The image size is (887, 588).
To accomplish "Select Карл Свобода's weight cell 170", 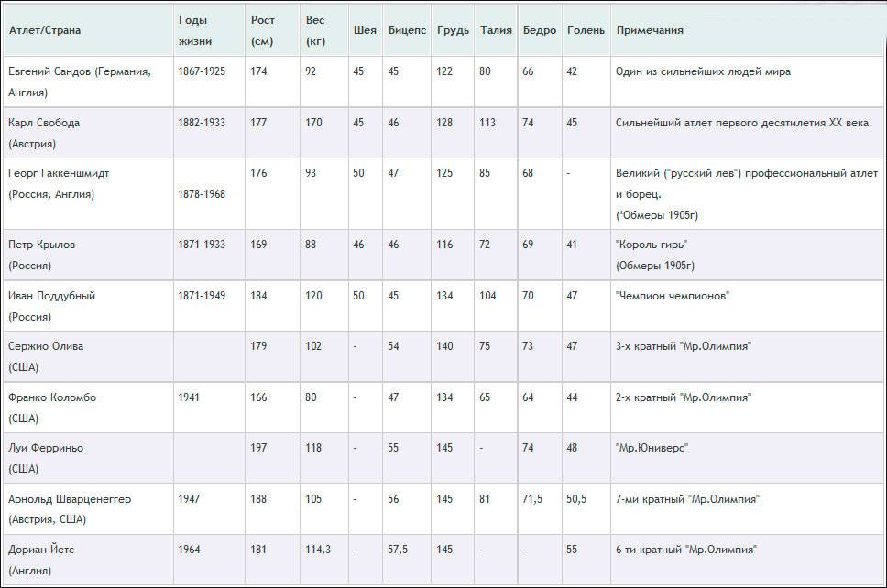I will click(313, 123).
